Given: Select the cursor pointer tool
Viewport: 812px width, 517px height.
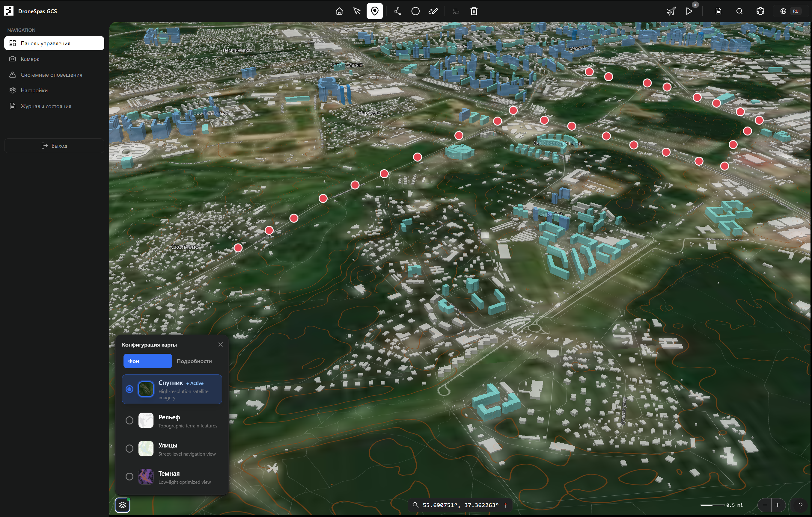Looking at the screenshot, I should [357, 11].
